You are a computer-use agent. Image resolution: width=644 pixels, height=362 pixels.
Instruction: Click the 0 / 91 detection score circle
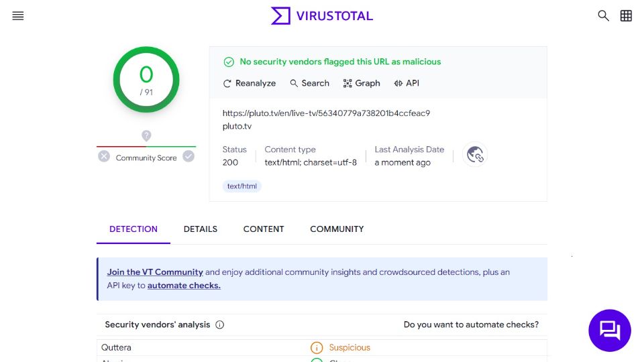pos(146,80)
